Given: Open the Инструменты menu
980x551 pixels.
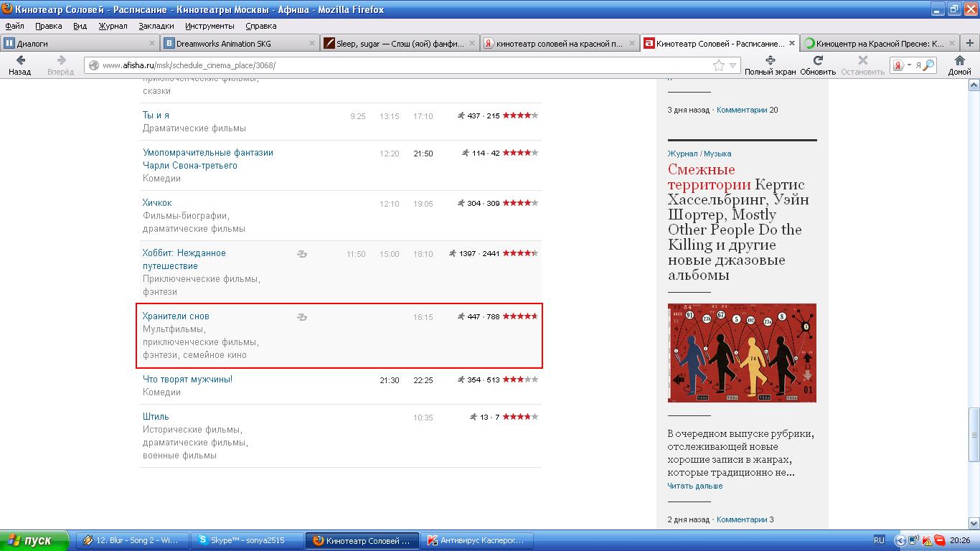Looking at the screenshot, I should coord(209,26).
